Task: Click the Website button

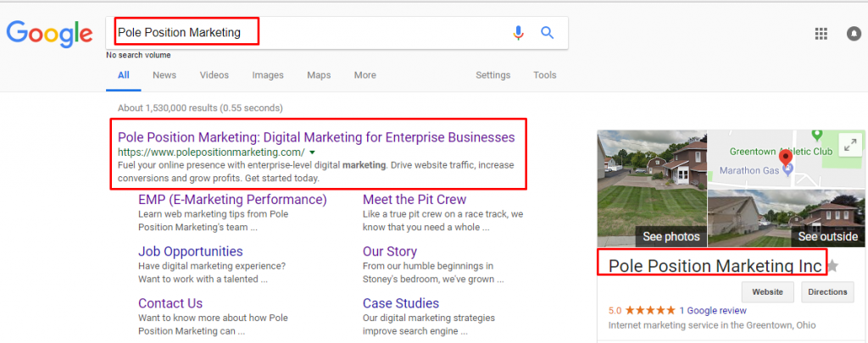Action: pyautogui.click(x=767, y=292)
